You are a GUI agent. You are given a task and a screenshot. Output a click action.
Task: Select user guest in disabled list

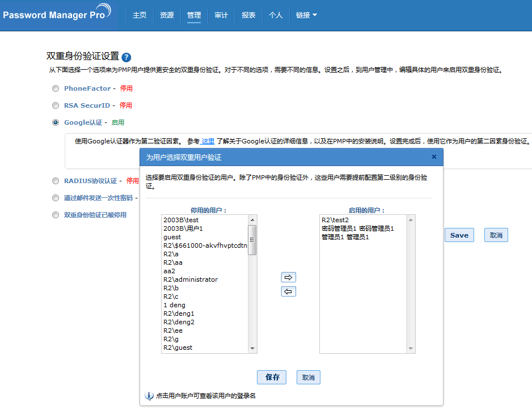click(x=205, y=237)
